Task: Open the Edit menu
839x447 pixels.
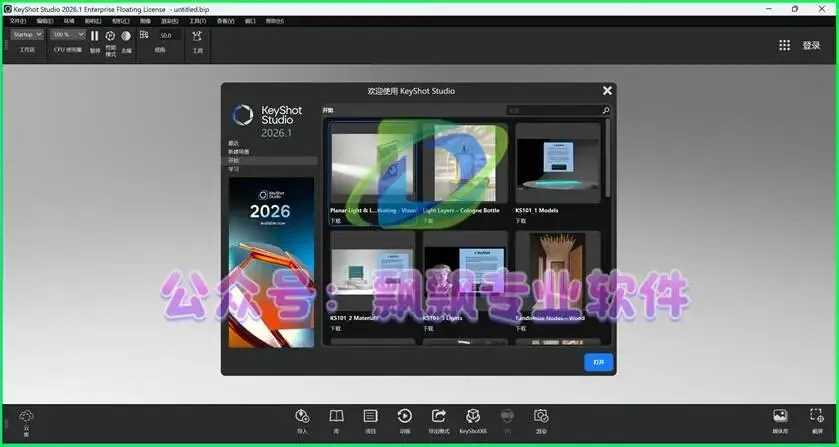Action: point(45,21)
